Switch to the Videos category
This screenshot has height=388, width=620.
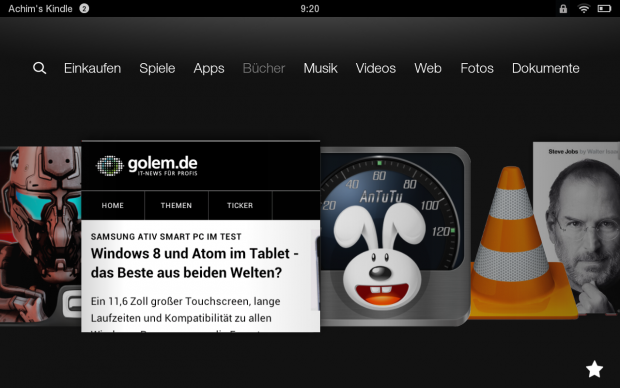click(376, 68)
